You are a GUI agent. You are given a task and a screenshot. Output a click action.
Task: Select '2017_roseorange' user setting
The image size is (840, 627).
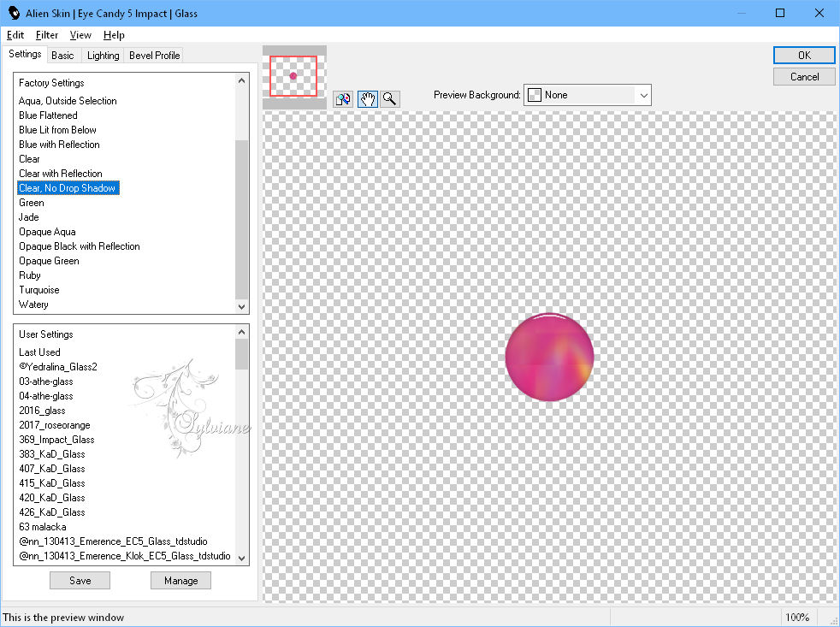55,424
